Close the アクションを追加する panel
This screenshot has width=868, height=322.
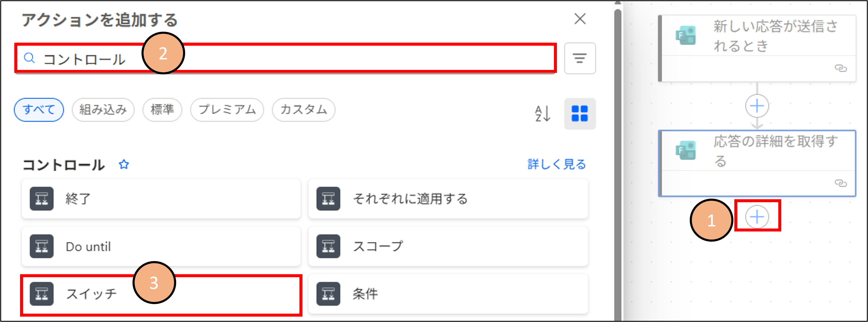click(x=580, y=19)
